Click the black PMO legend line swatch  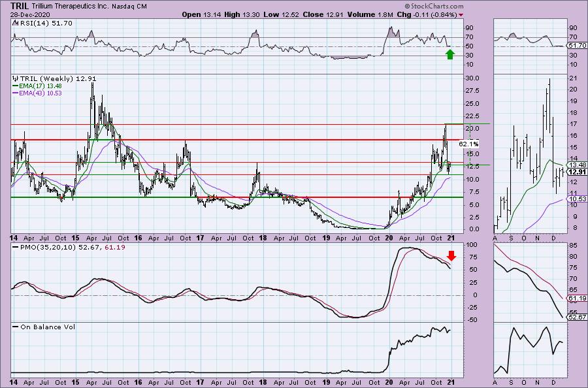(x=16, y=248)
